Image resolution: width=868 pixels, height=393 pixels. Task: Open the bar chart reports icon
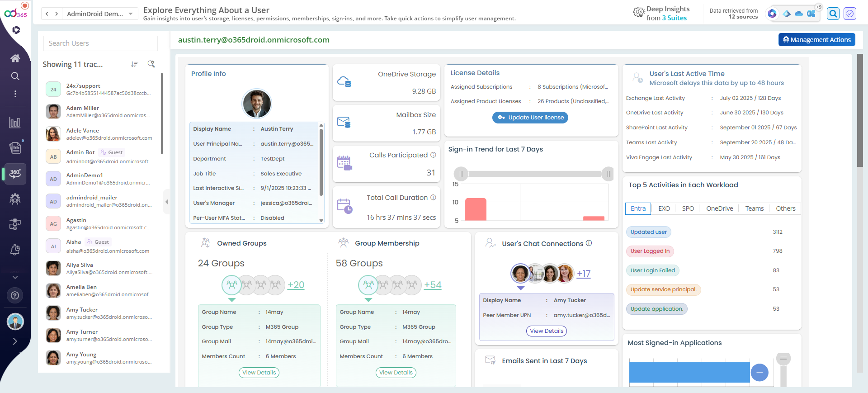(x=15, y=122)
